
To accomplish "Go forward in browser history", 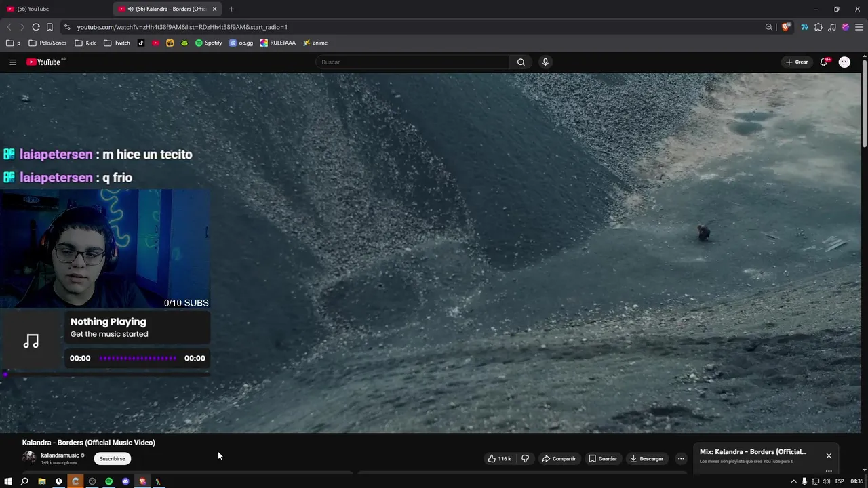I will pyautogui.click(x=22, y=27).
